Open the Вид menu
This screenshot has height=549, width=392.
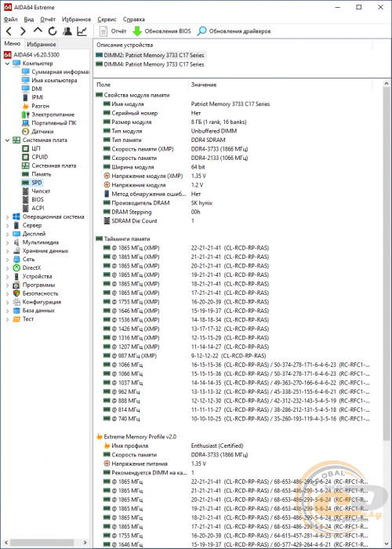[29, 20]
